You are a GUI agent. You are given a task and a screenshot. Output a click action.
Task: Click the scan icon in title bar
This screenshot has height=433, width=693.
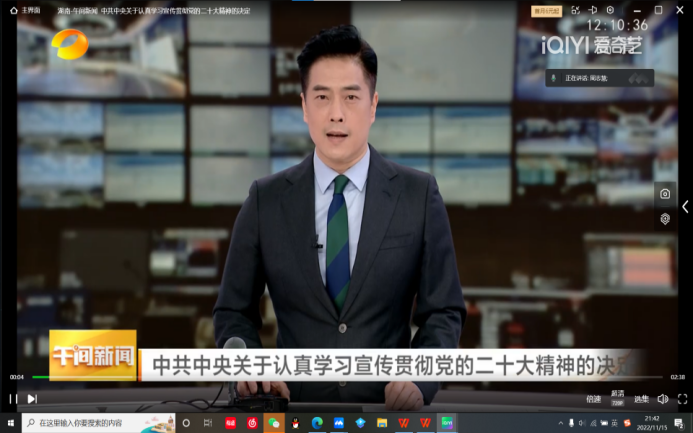pyautogui.click(x=575, y=10)
